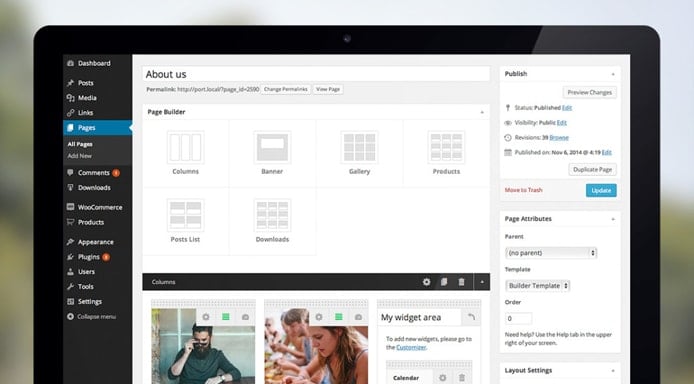Delete the Calendar widget
This screenshot has height=384, width=694.
pos(462,377)
